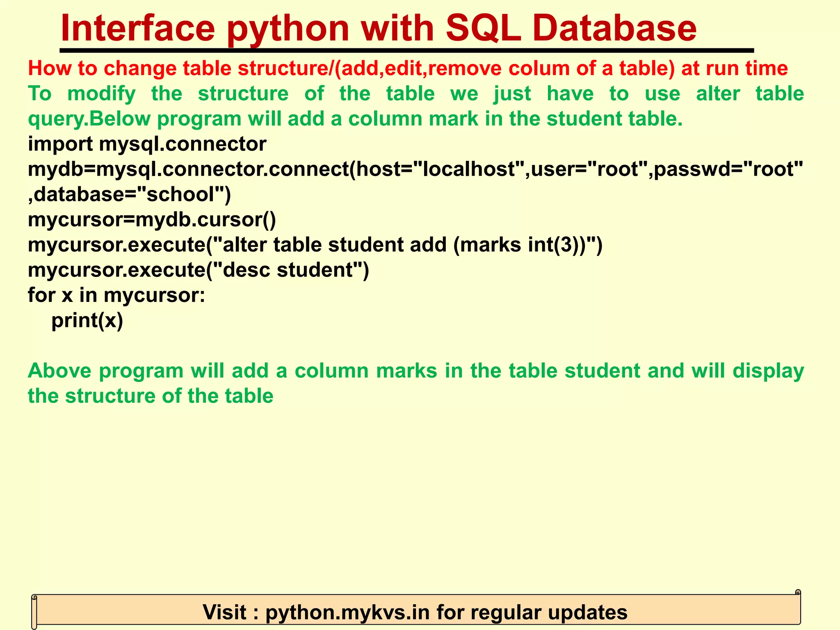Click the python.mykvs.in link in footer

347,612
